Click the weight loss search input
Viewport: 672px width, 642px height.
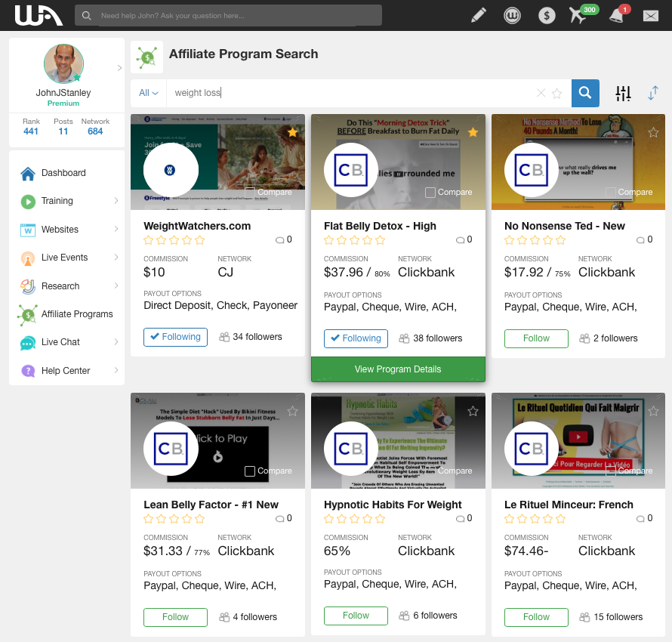point(351,93)
